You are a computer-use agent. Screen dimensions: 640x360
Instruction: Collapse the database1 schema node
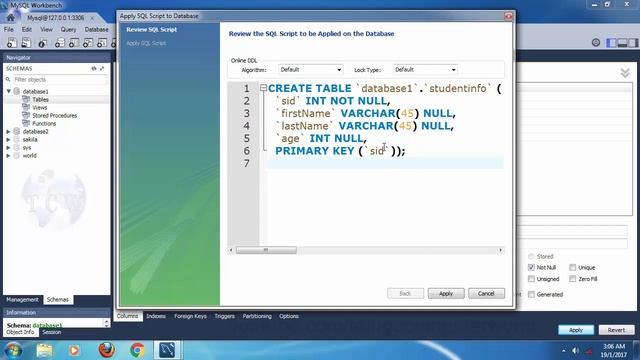coord(9,91)
